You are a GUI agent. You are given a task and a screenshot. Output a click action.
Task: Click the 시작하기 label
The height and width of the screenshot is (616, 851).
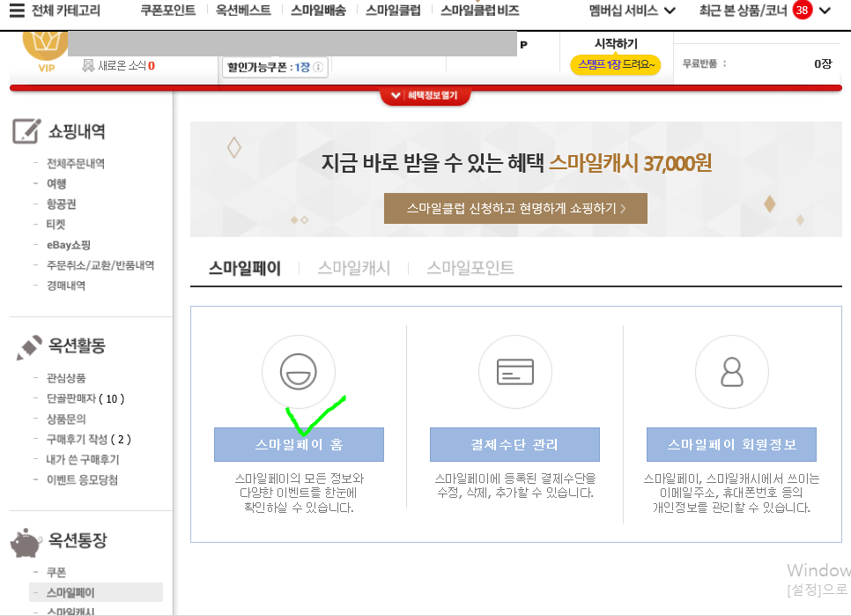(616, 43)
